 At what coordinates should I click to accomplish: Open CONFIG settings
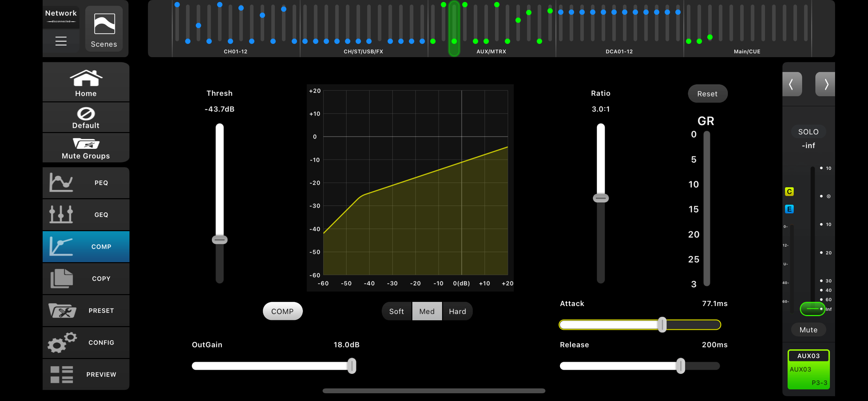[x=86, y=342]
